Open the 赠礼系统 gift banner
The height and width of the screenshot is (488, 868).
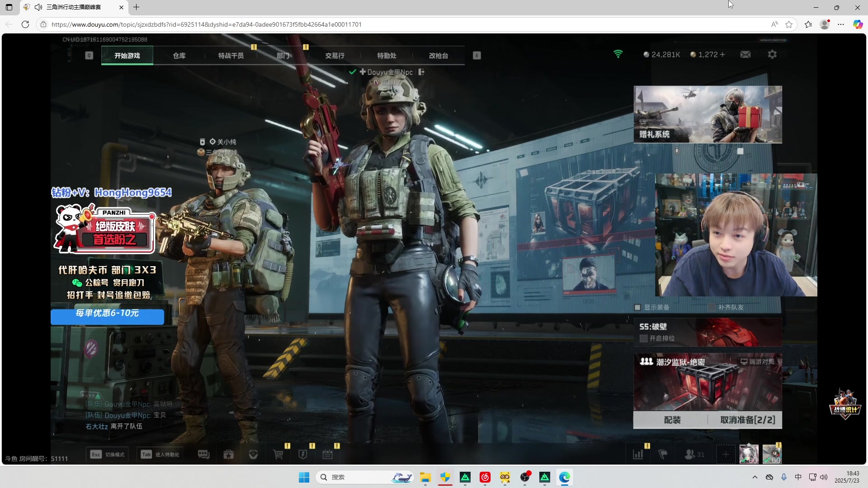[x=708, y=115]
